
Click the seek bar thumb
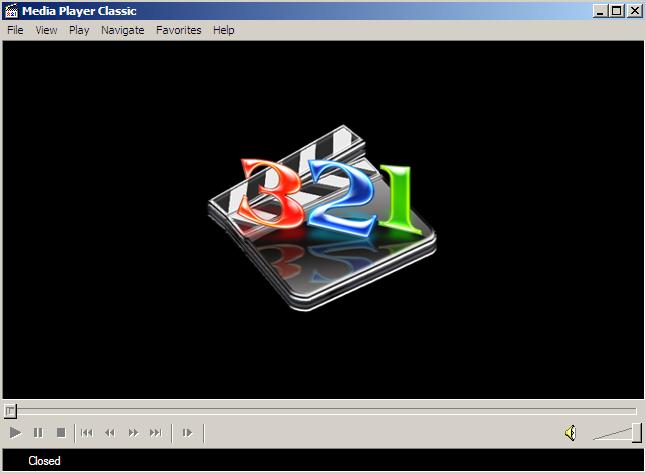[x=10, y=410]
